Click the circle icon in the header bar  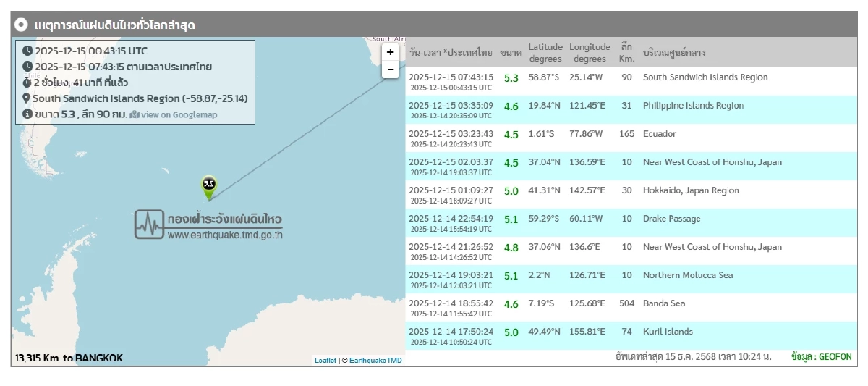pos(22,25)
